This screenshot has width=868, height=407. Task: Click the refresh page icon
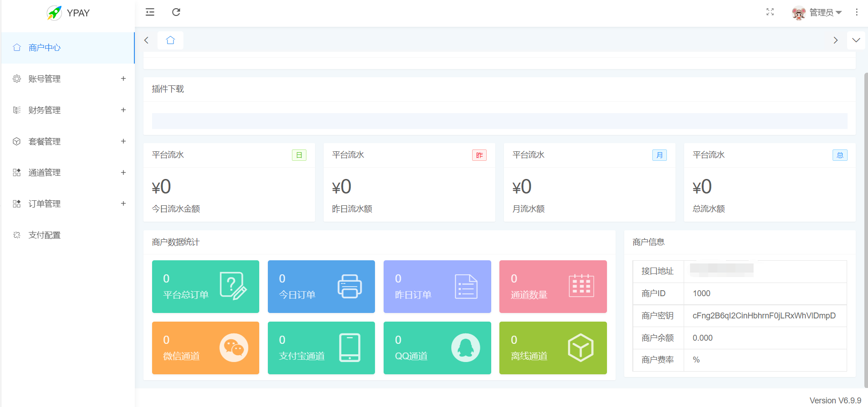(176, 12)
